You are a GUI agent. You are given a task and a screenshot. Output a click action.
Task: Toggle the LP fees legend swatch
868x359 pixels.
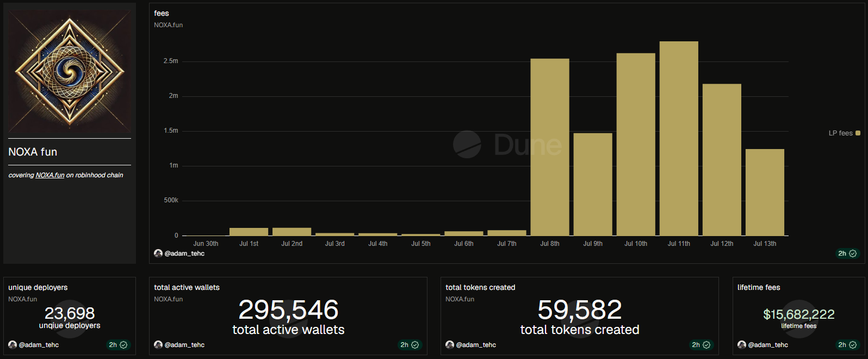(x=858, y=133)
